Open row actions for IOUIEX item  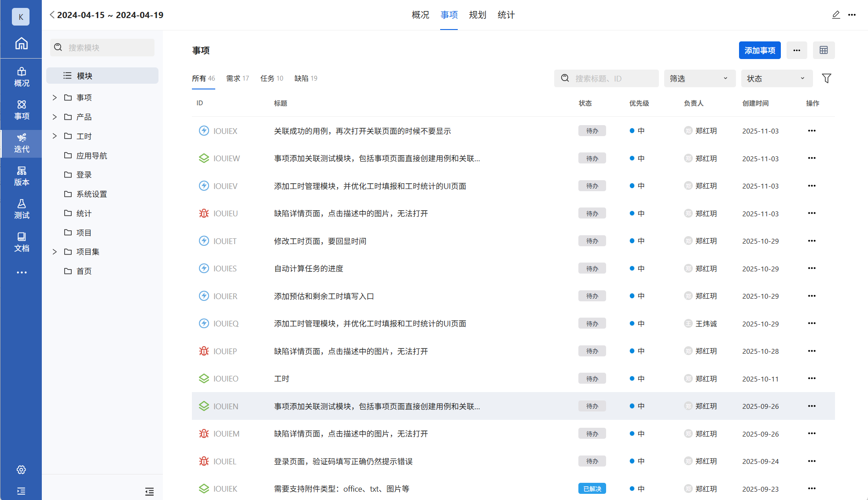click(812, 131)
